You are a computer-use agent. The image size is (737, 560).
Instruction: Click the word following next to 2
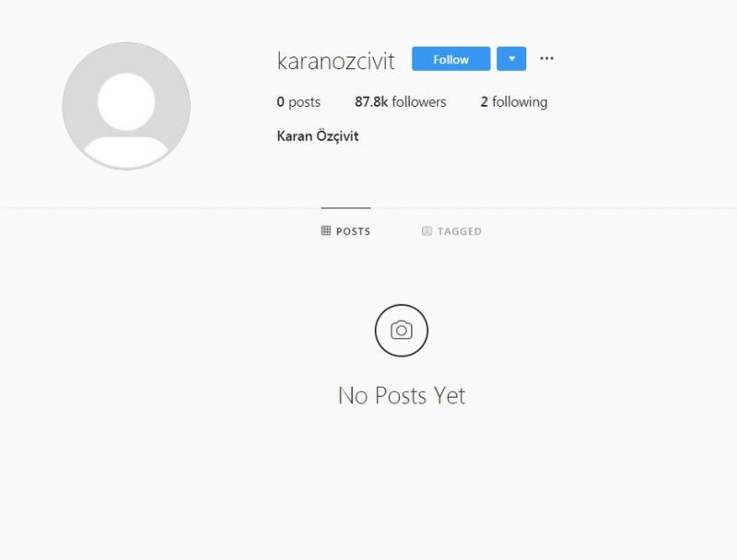pos(520,102)
